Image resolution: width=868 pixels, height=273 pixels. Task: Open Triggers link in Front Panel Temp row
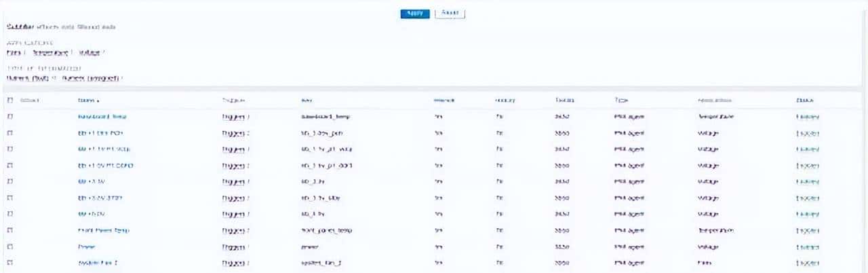point(235,230)
